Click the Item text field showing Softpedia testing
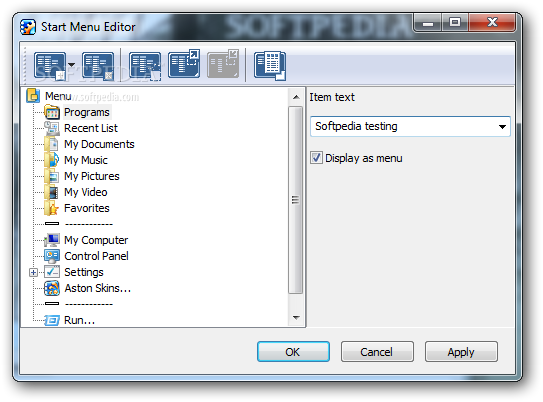 [x=410, y=126]
